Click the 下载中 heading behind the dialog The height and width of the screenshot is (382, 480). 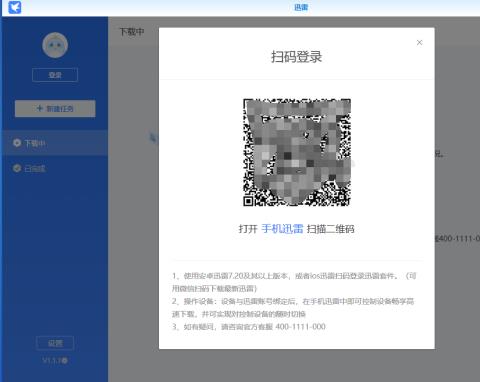click(x=132, y=32)
